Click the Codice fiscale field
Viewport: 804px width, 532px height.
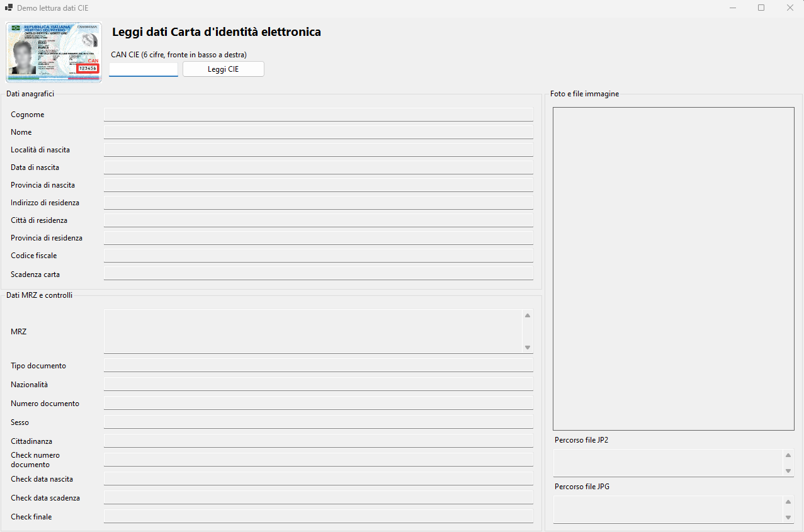(318, 256)
